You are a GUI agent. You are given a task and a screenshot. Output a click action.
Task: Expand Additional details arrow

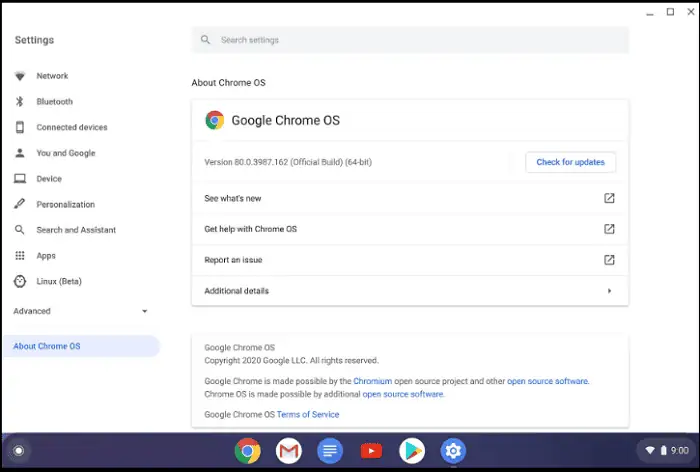(609, 291)
